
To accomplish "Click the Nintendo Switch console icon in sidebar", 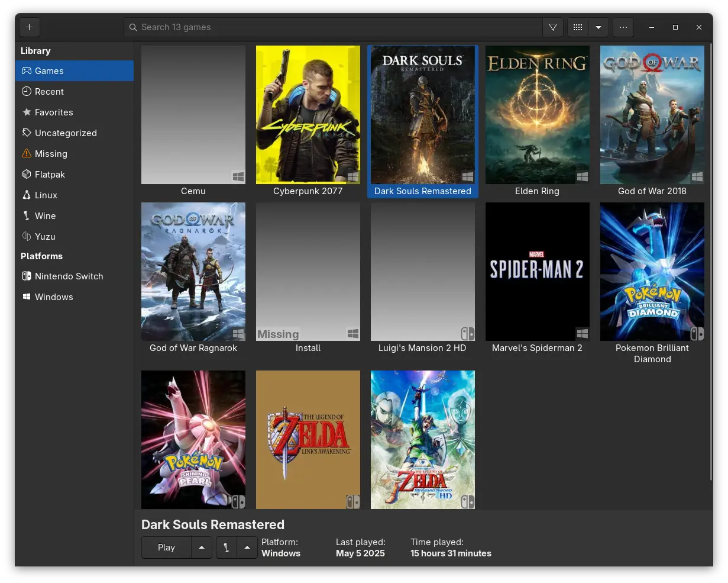I will 27,276.
